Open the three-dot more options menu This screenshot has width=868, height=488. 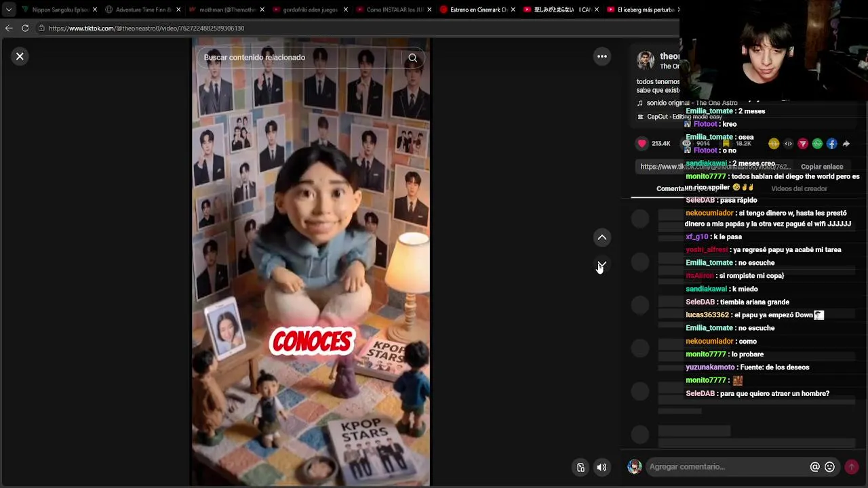point(601,56)
